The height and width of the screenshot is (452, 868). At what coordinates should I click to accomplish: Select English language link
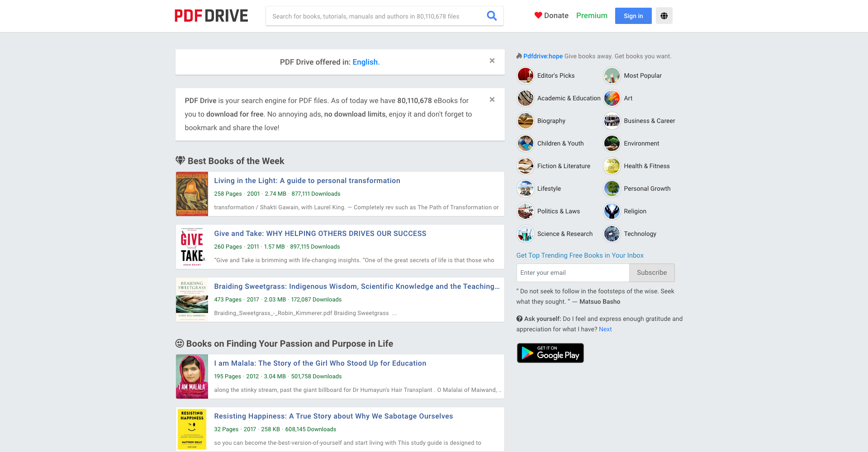coord(366,62)
